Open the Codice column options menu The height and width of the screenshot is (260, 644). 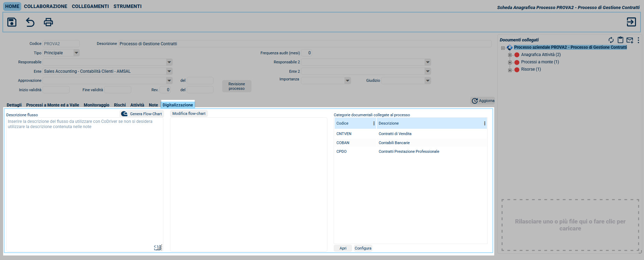coord(374,124)
